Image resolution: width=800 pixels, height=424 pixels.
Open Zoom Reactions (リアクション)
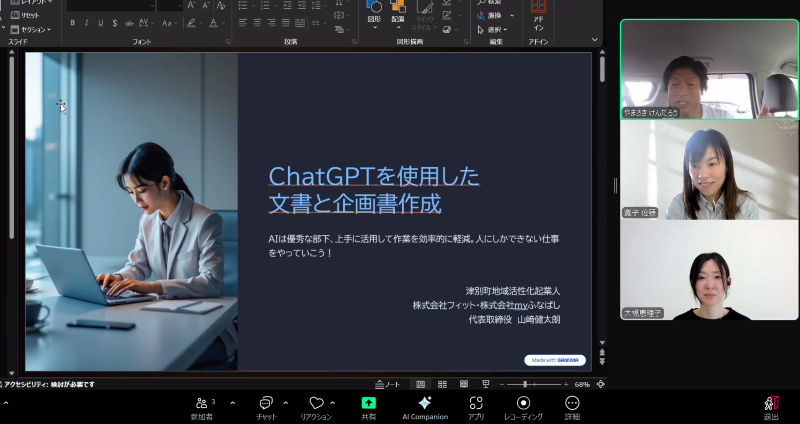click(x=316, y=408)
